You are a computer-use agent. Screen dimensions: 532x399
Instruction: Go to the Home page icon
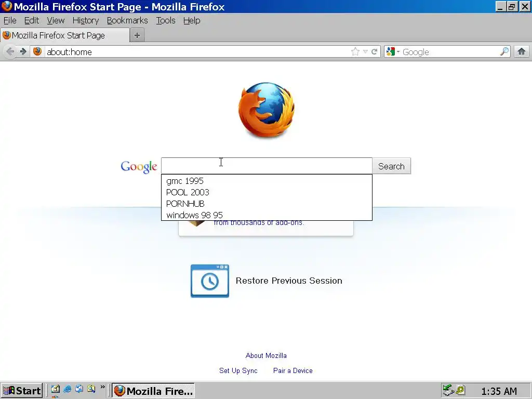[x=522, y=51]
